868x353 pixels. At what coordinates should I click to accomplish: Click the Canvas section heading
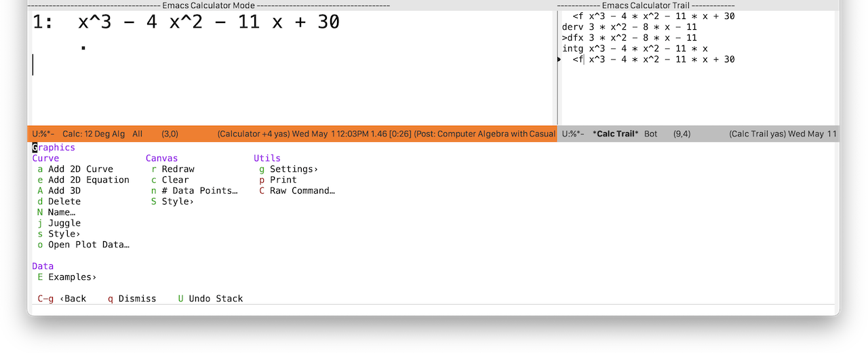pyautogui.click(x=162, y=158)
